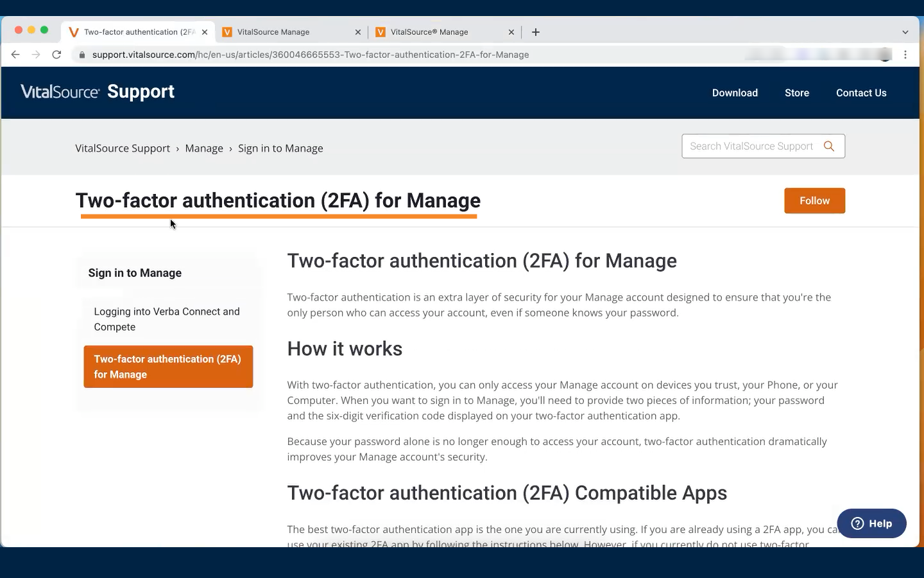Open the Help widget
Screen dimensions: 924x578
tap(871, 523)
